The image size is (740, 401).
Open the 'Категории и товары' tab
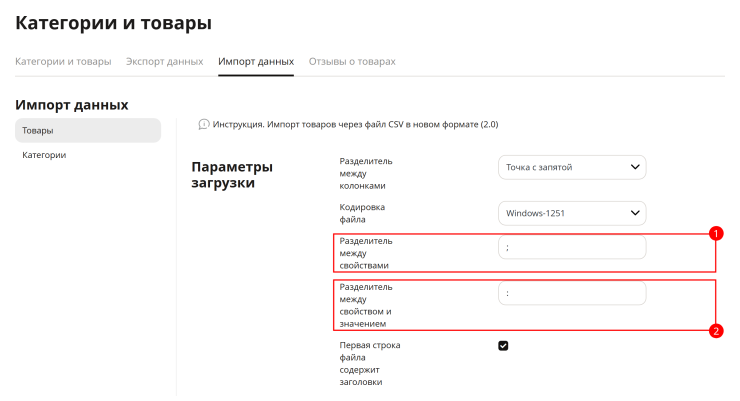click(63, 61)
